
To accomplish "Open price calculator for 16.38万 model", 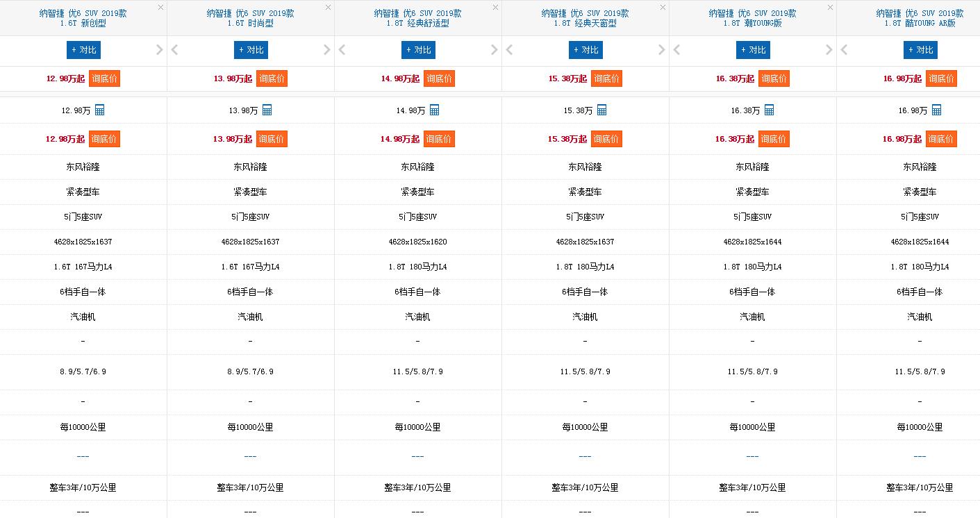I will [769, 110].
